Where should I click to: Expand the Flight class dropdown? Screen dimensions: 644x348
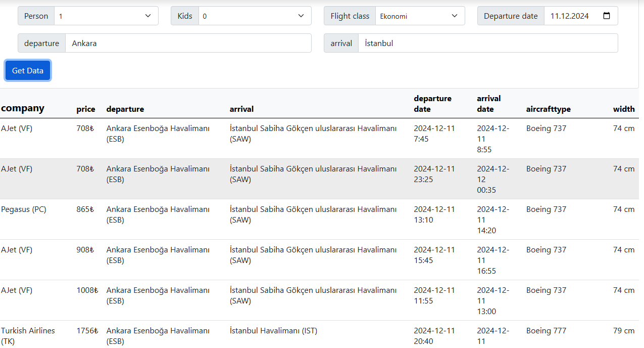pyautogui.click(x=419, y=16)
